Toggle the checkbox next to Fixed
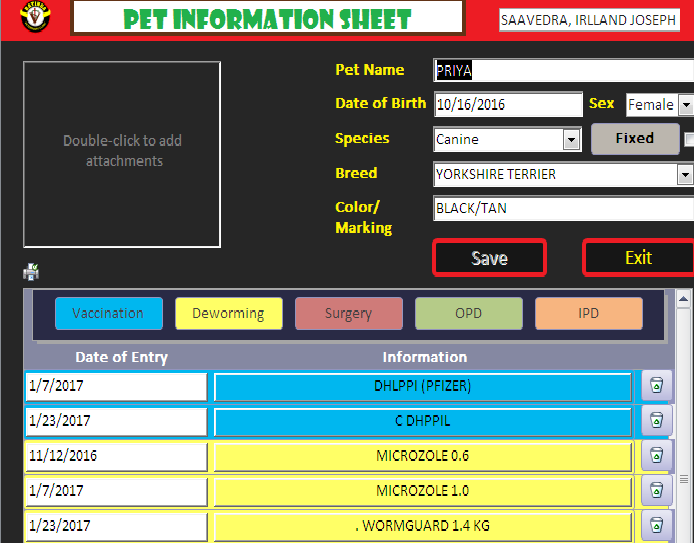Viewport: 694px width, 543px height. coord(689,139)
